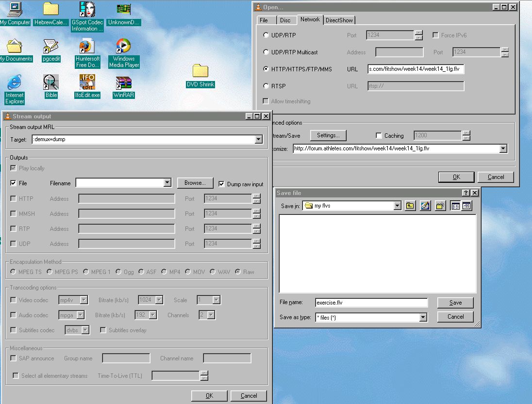Go up one folder level in Save file
The width and height of the screenshot is (532, 404).
coord(410,206)
